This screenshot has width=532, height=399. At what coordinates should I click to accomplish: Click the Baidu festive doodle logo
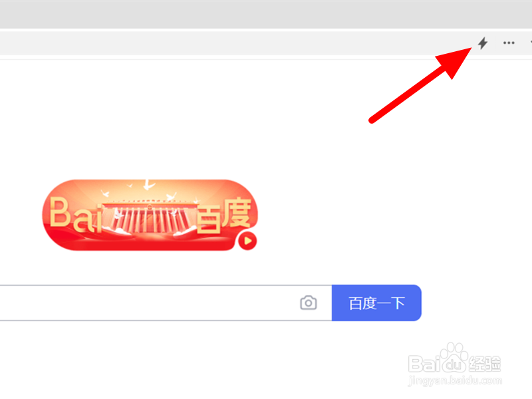tap(150, 215)
